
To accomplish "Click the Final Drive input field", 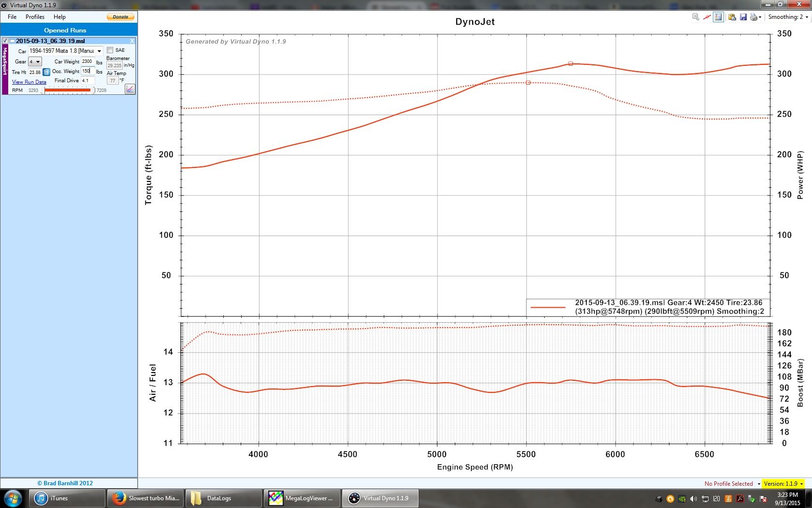I will click(87, 81).
